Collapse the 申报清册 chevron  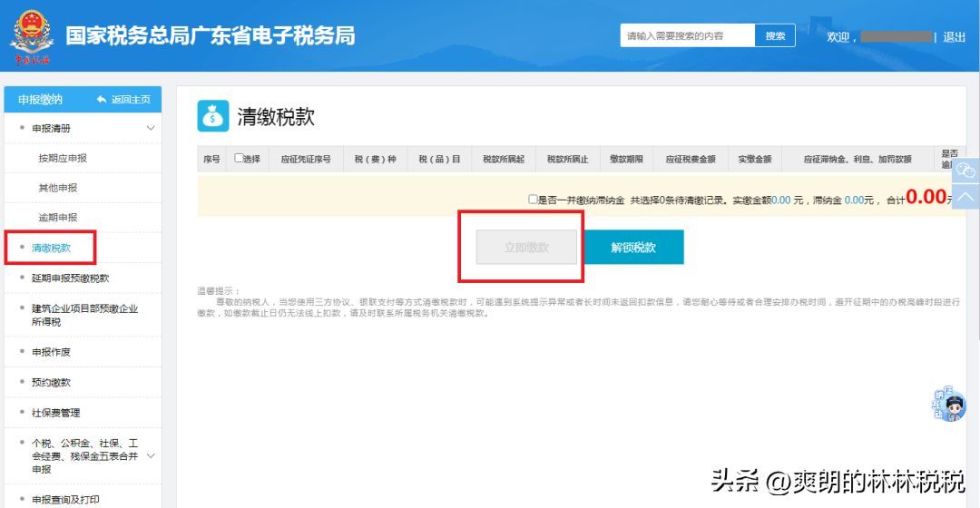point(151,128)
